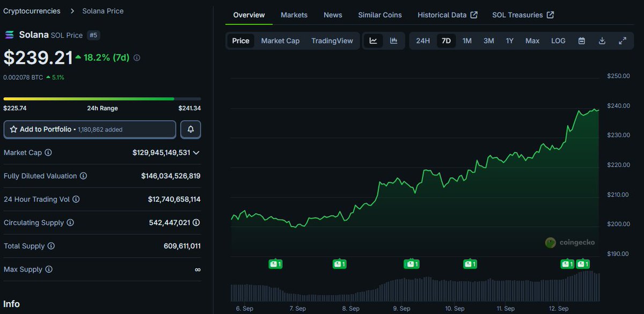
Task: Set chart range to 7D
Action: click(446, 41)
